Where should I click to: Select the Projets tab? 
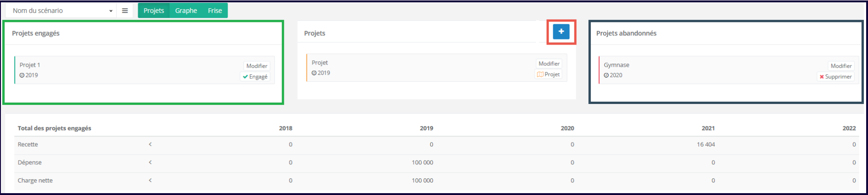153,11
